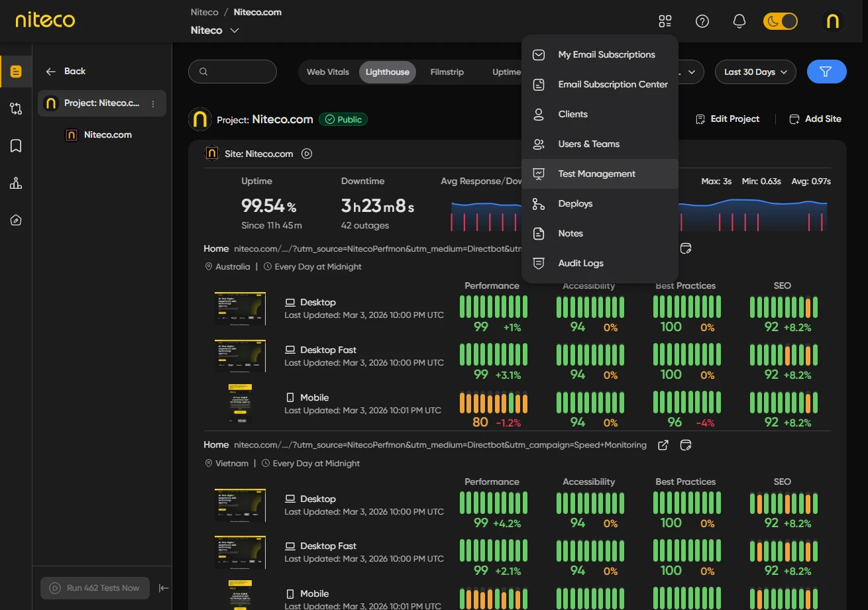Viewport: 868px width, 610px height.
Task: Click the notification bell icon
Action: (739, 21)
